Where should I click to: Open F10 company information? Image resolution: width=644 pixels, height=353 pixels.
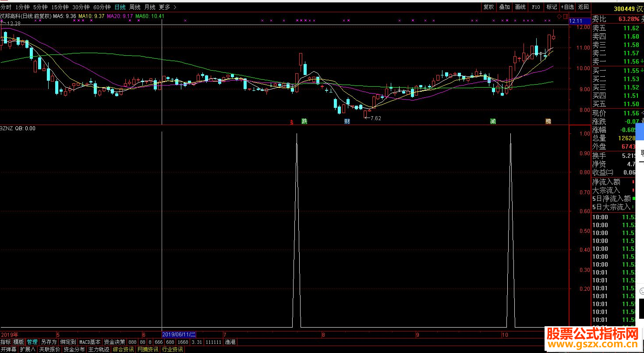point(536,7)
